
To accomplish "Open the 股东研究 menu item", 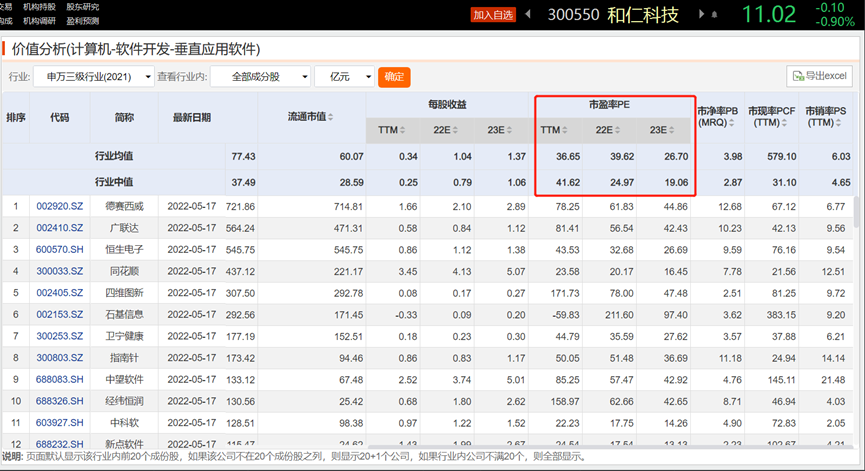I will pyautogui.click(x=82, y=6).
